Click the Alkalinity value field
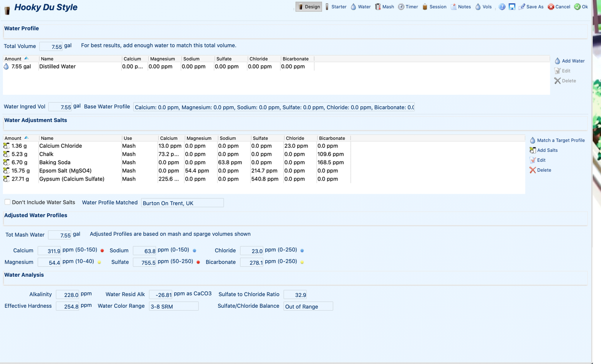The width and height of the screenshot is (601, 364). click(x=68, y=295)
